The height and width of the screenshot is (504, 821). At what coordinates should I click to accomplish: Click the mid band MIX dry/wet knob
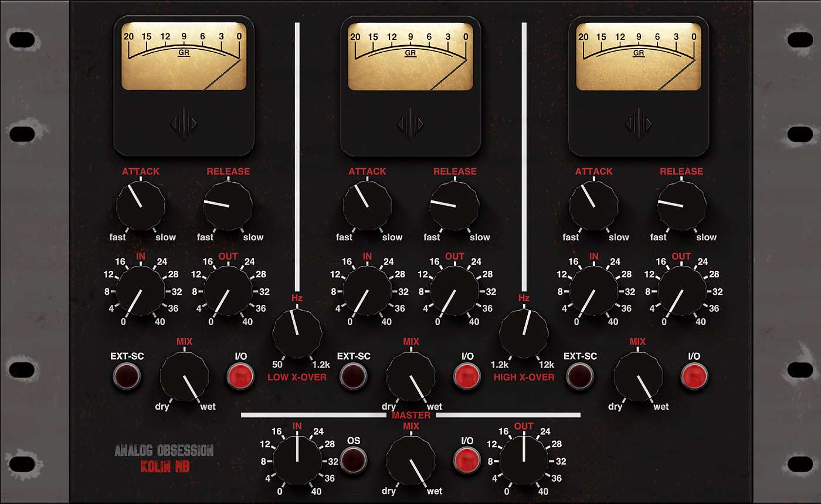click(410, 377)
